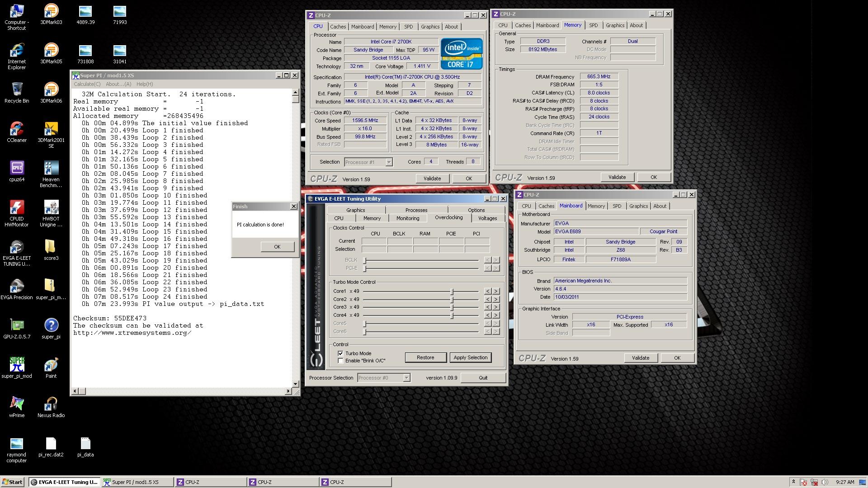Click OK in the Finish dialog
This screenshot has width=868, height=488.
pyautogui.click(x=277, y=247)
